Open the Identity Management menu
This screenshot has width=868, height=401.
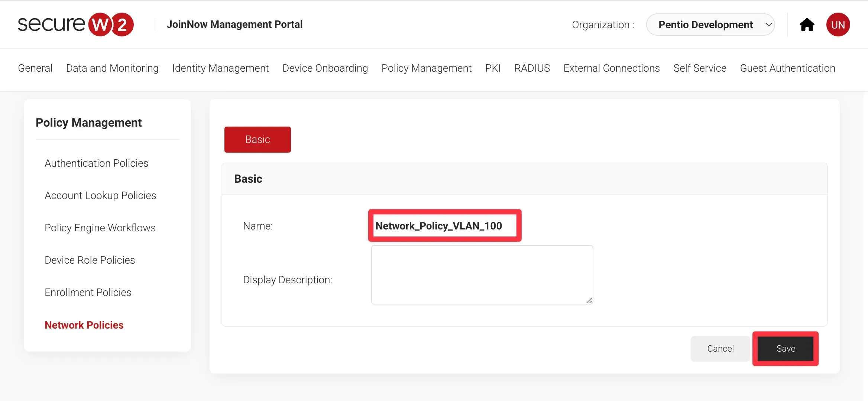point(220,68)
